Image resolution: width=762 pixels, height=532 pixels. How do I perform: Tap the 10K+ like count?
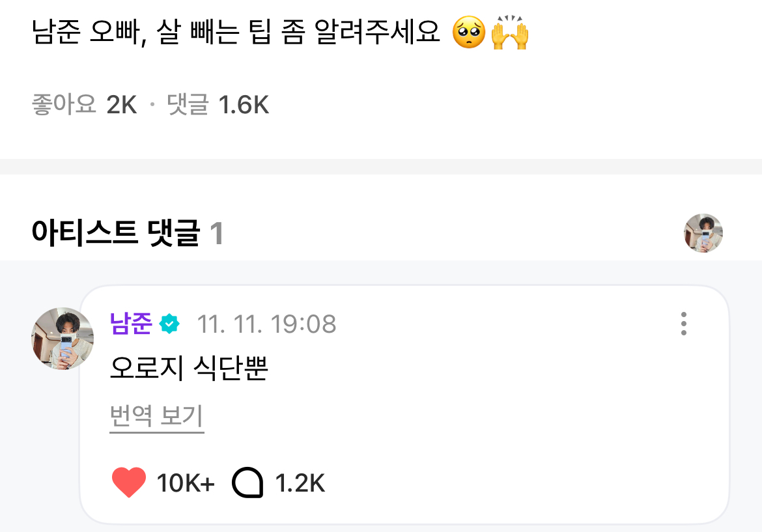186,484
